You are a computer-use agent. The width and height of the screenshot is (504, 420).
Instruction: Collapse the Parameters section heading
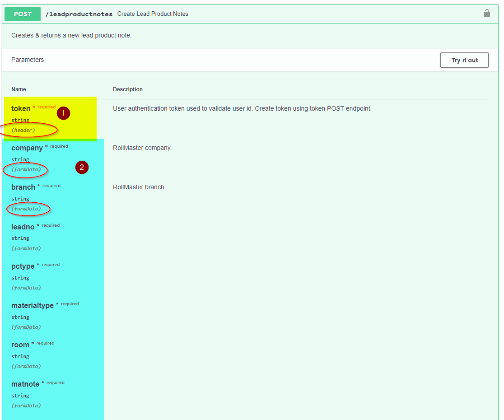click(x=28, y=60)
